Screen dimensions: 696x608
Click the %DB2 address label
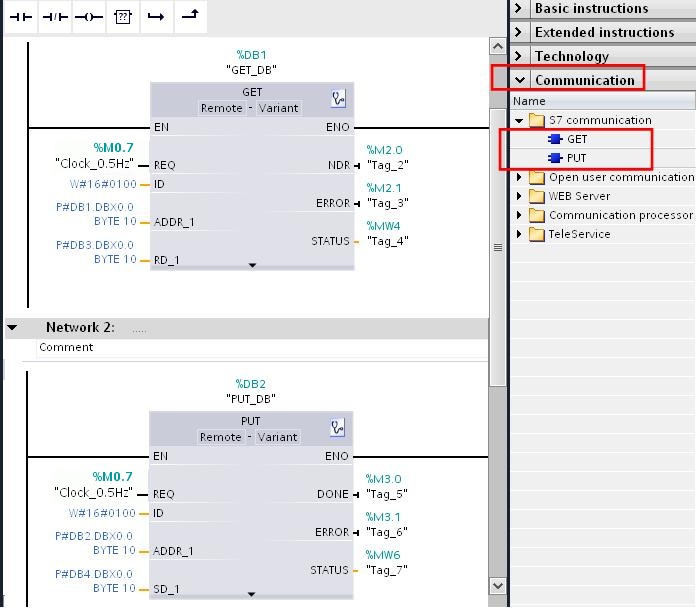(251, 384)
